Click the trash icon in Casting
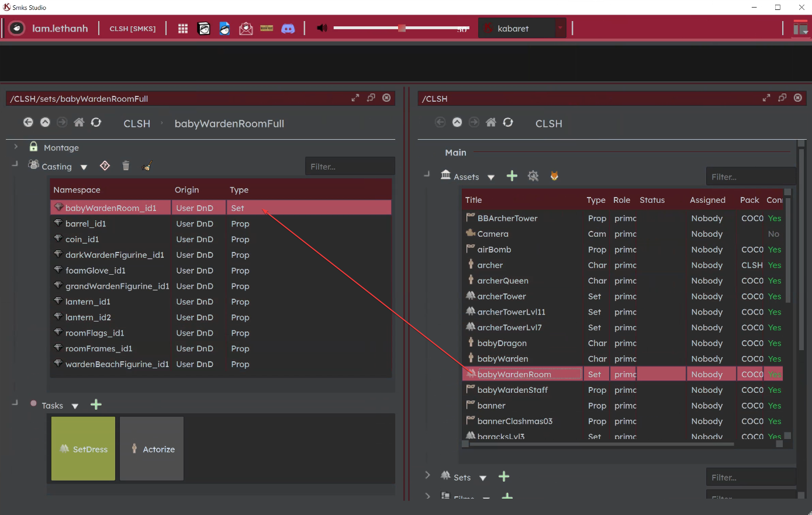This screenshot has width=812, height=515. tap(126, 166)
